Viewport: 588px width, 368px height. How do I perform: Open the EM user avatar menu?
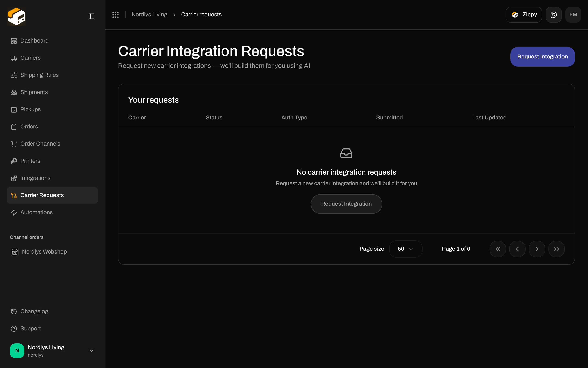coord(573,15)
